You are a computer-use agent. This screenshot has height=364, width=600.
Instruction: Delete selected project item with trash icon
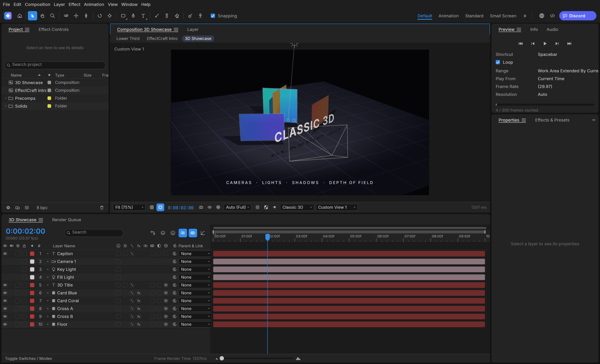pyautogui.click(x=102, y=208)
